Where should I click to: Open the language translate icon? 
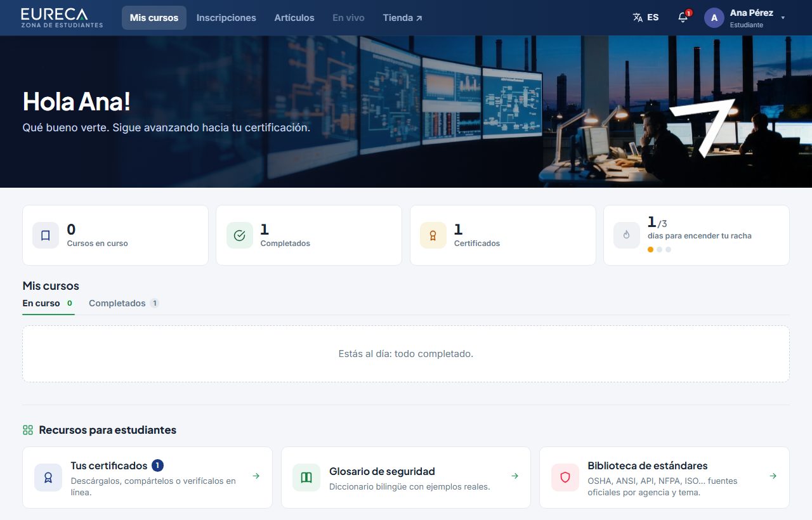pyautogui.click(x=638, y=18)
